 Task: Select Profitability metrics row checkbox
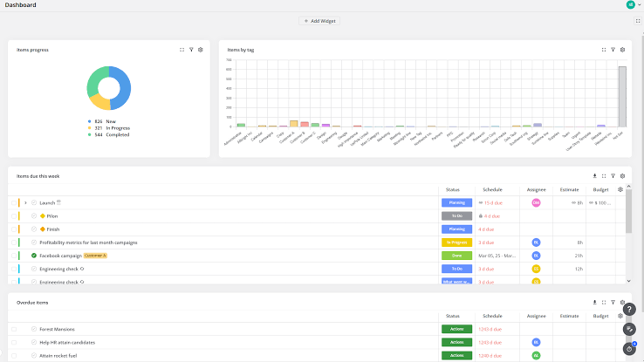14,242
